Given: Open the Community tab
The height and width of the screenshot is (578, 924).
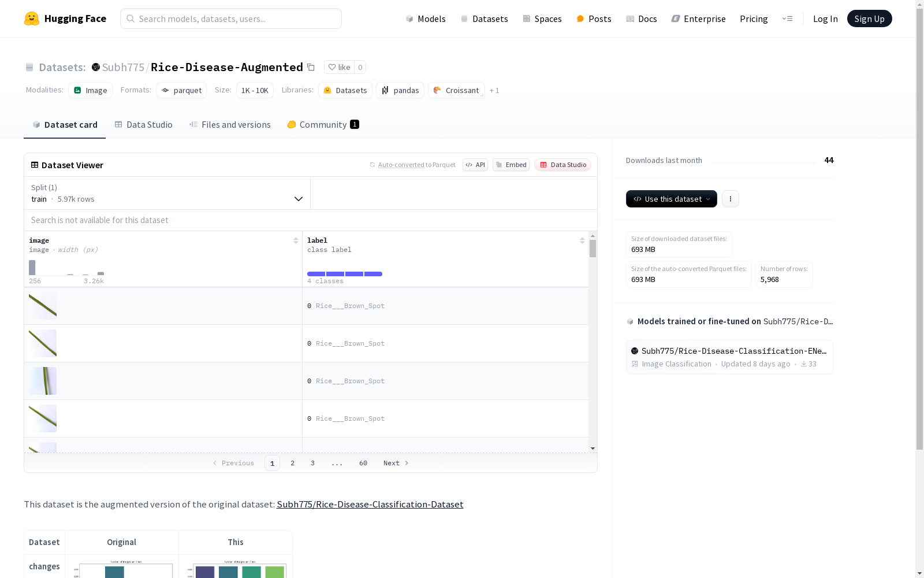Looking at the screenshot, I should point(323,125).
